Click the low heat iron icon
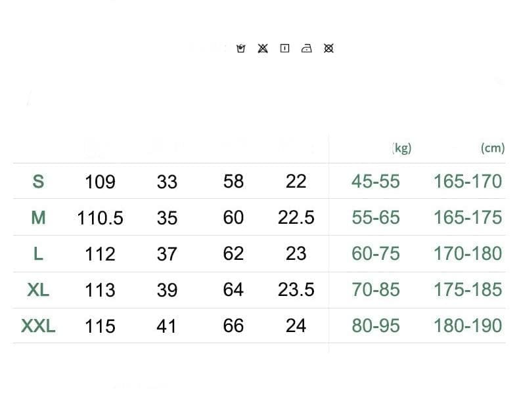Screen dimensions: 519x420 point(307,49)
